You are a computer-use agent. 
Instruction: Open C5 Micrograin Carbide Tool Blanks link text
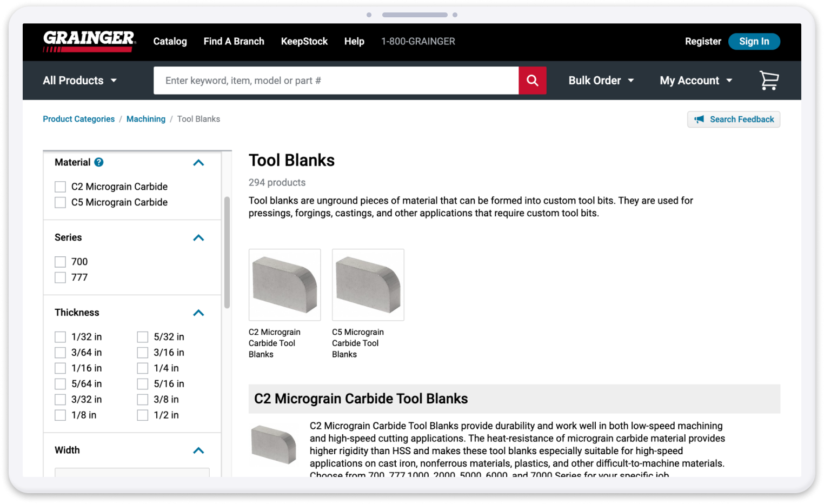click(x=358, y=343)
